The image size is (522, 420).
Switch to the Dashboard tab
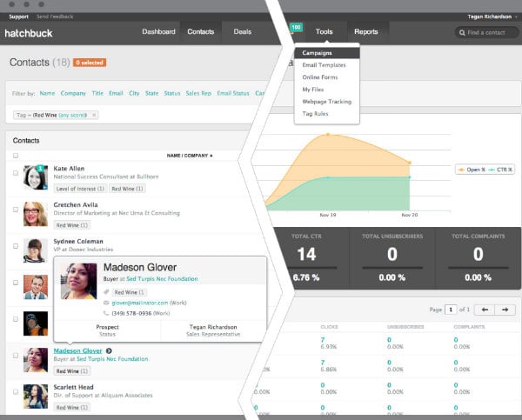tap(158, 32)
